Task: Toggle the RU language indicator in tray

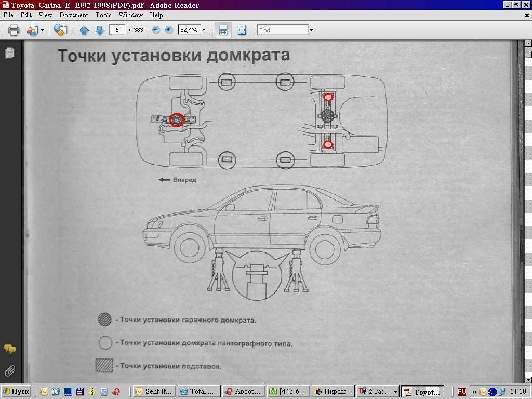Action: pyautogui.click(x=461, y=391)
